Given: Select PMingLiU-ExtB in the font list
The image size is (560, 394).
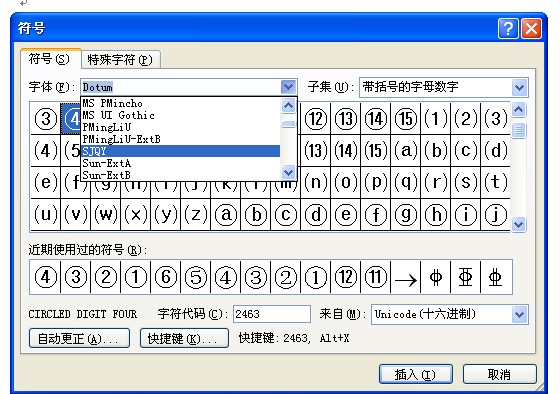Looking at the screenshot, I should [x=180, y=139].
